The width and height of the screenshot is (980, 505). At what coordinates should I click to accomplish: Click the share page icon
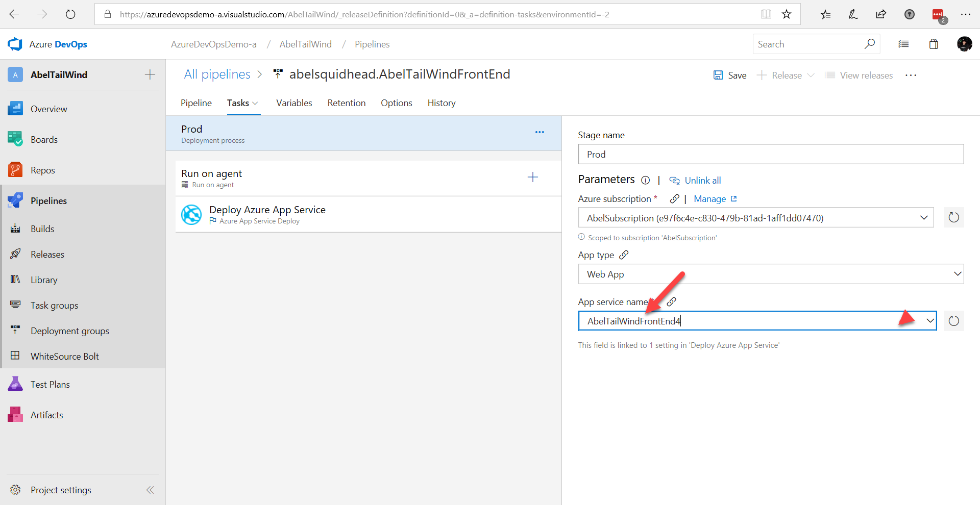881,14
